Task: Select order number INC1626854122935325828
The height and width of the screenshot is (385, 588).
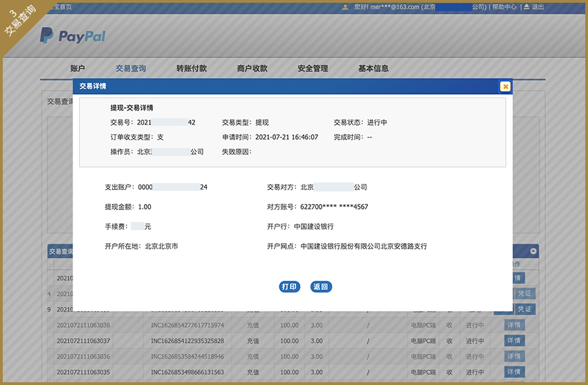Action: pyautogui.click(x=187, y=341)
